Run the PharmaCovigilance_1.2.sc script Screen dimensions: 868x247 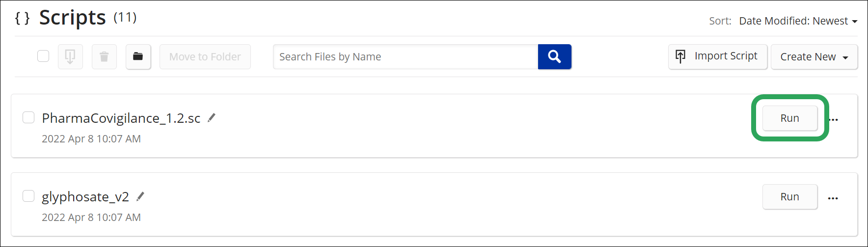coord(789,118)
